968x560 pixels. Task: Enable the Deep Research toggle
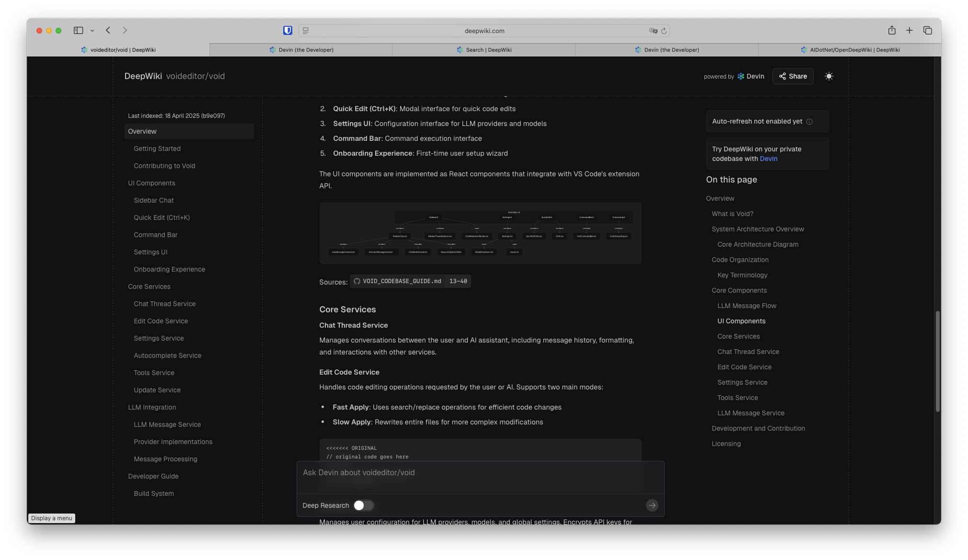[x=363, y=505]
